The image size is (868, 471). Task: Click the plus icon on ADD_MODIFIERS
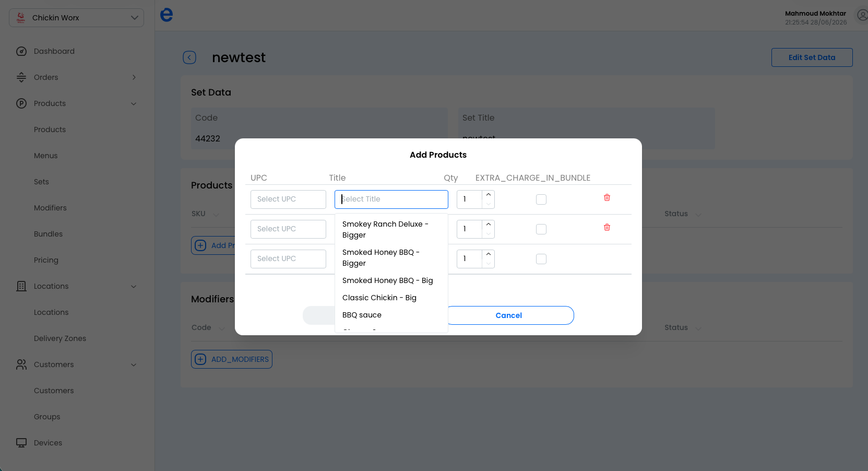click(200, 359)
